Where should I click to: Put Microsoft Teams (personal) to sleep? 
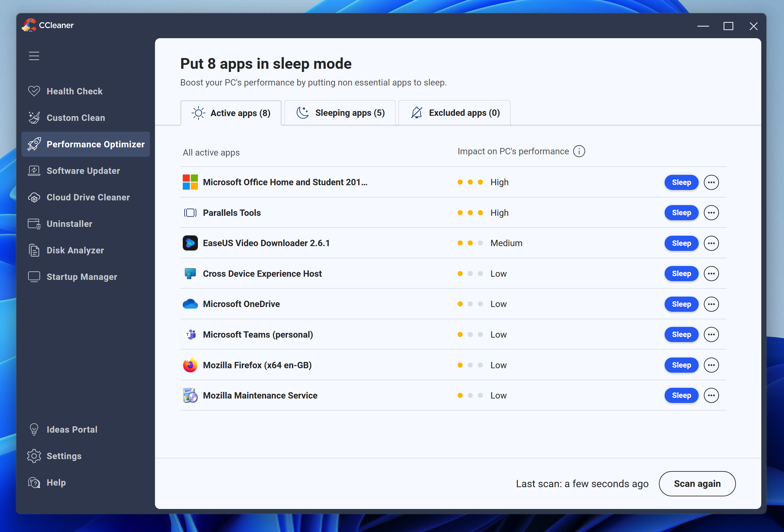[681, 334]
